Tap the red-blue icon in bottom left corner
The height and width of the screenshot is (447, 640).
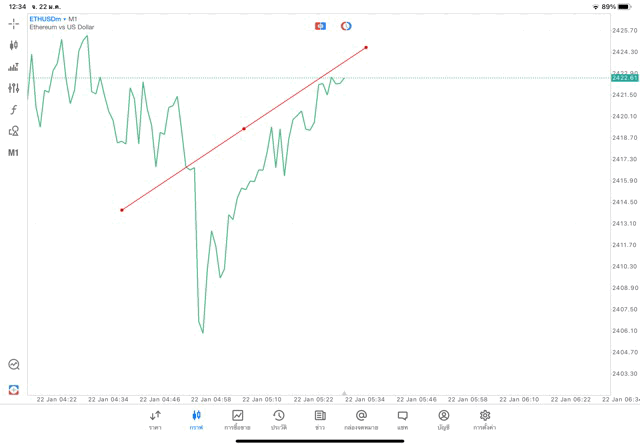point(14,389)
